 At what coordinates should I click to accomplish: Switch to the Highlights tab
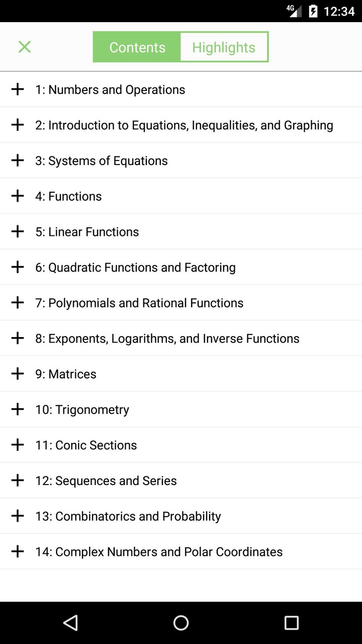tap(224, 47)
